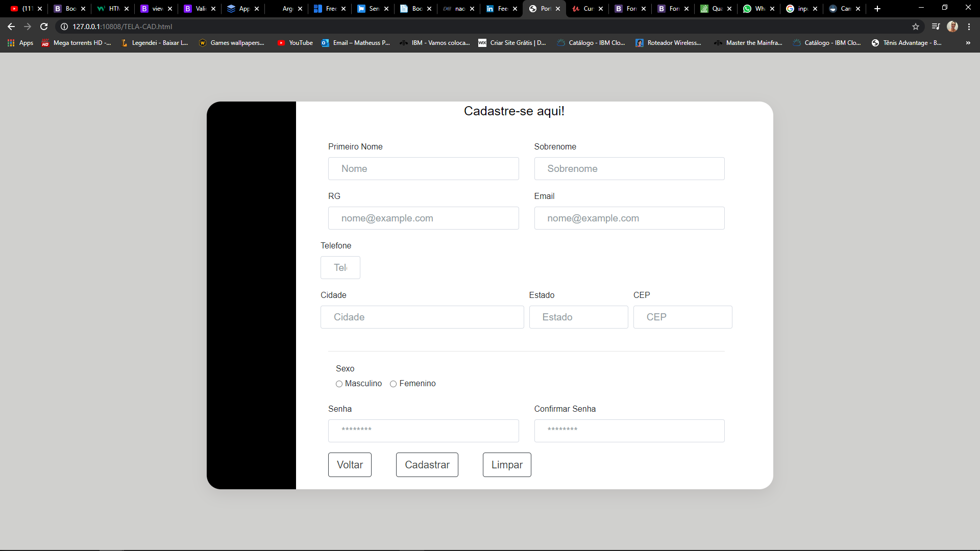Focus the Senha password field
Image resolution: width=980 pixels, height=551 pixels.
(424, 431)
